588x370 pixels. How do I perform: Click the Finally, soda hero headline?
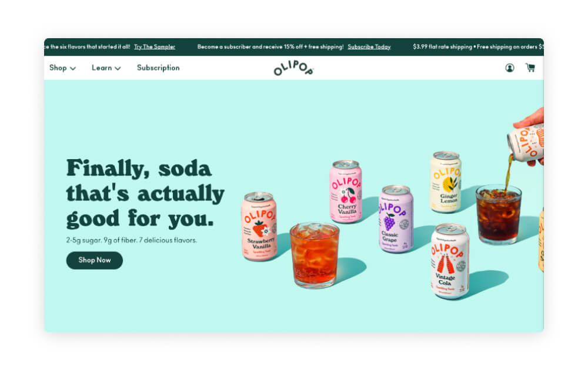click(x=145, y=194)
